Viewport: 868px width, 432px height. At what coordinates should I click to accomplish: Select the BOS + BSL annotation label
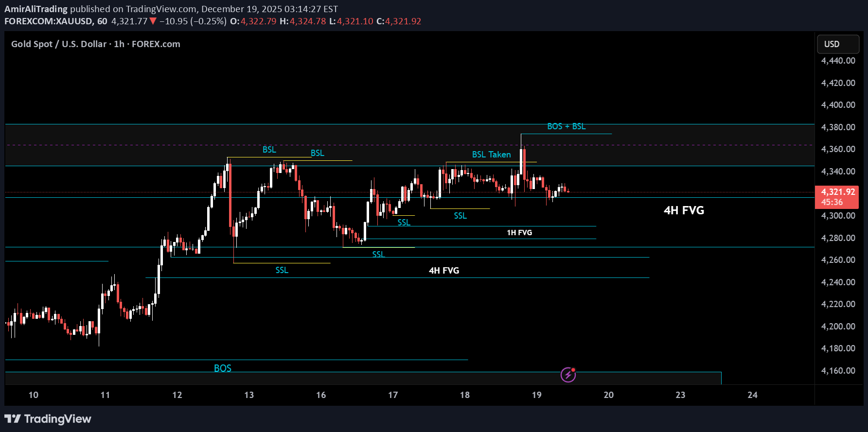[566, 126]
